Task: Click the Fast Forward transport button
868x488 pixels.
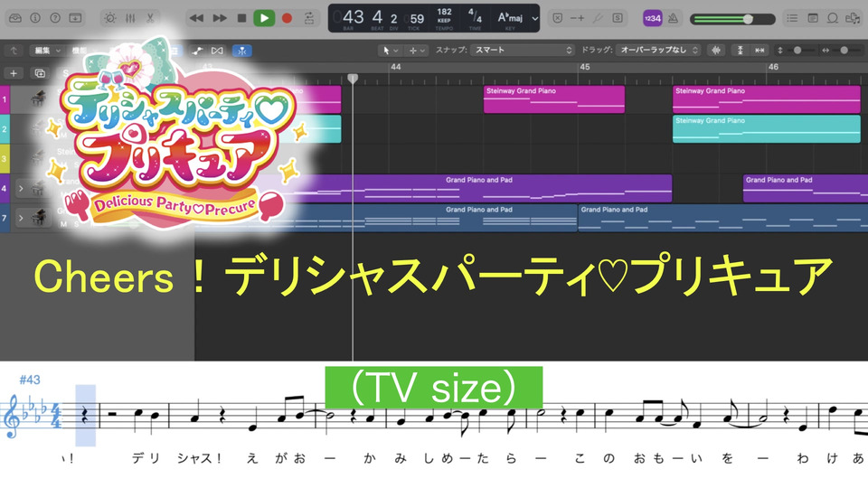Action: (220, 18)
